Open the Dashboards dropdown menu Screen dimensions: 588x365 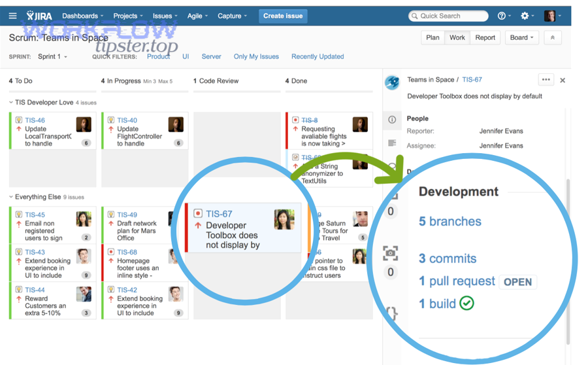click(82, 16)
